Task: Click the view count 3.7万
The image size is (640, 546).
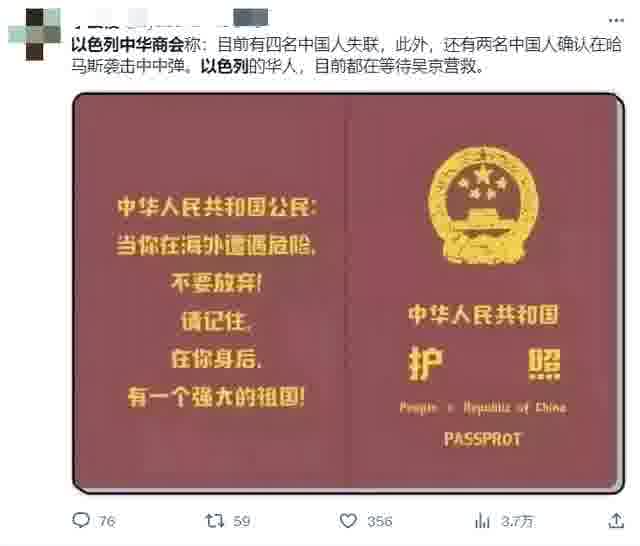Action: coord(517,521)
